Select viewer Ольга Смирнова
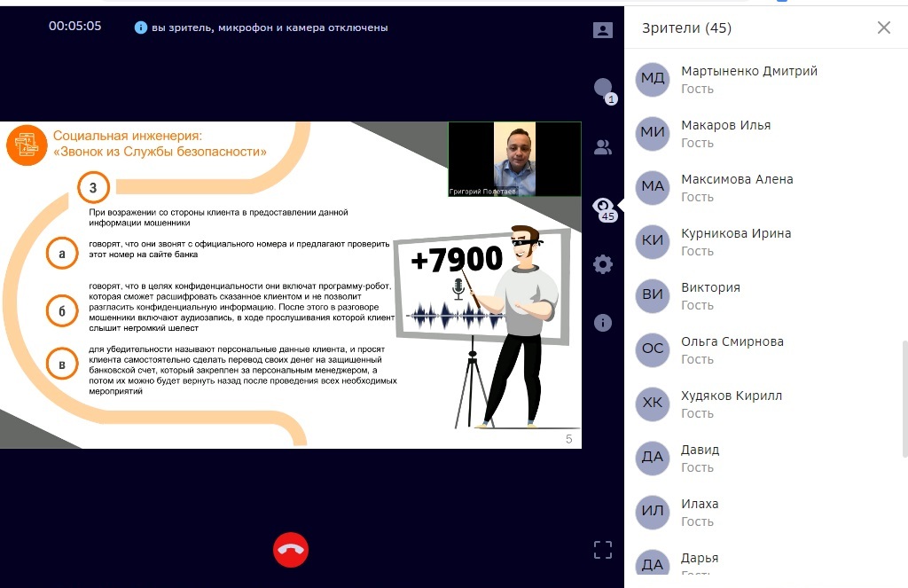This screenshot has height=588, width=908. (x=732, y=341)
